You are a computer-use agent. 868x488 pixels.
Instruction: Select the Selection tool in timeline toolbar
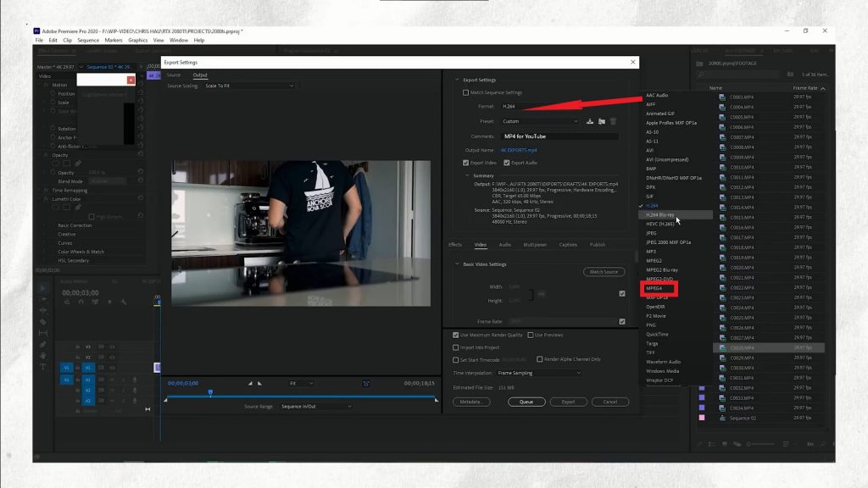pos(42,288)
